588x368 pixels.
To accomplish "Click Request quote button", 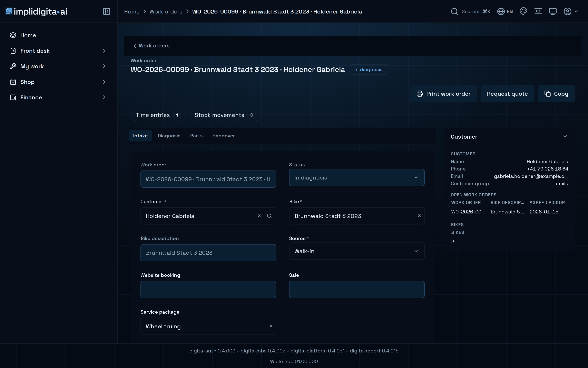I will pos(507,94).
